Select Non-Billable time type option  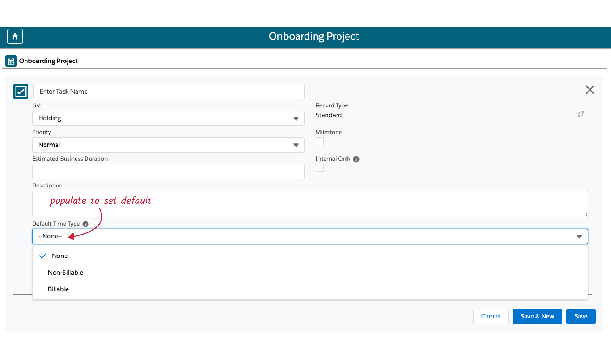tap(65, 272)
